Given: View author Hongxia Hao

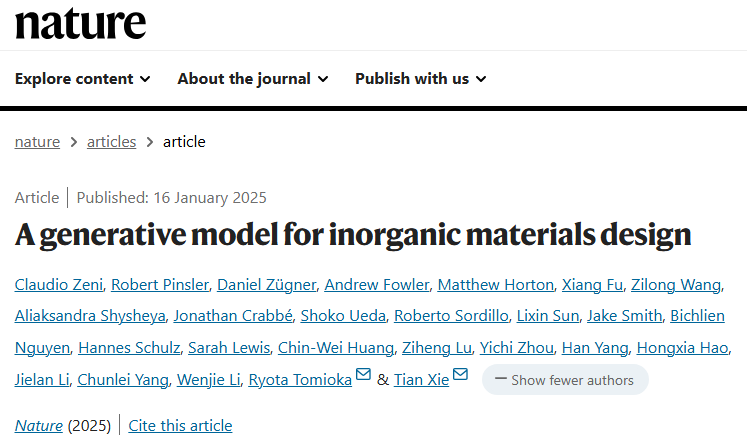Looking at the screenshot, I should [682, 348].
